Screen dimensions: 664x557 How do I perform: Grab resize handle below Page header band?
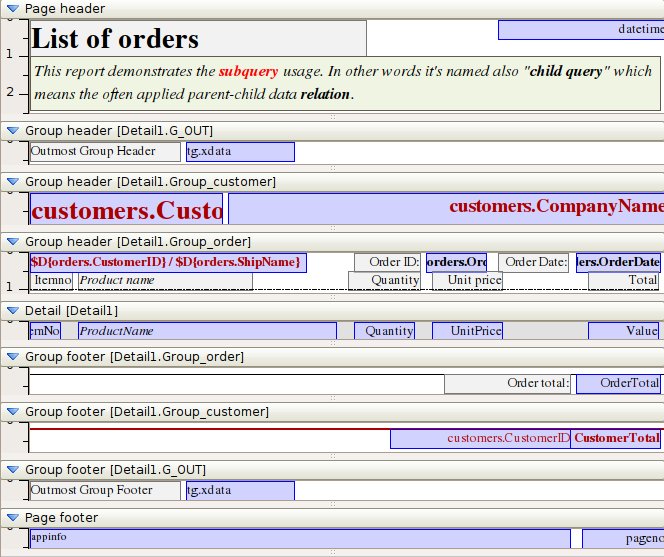click(333, 117)
